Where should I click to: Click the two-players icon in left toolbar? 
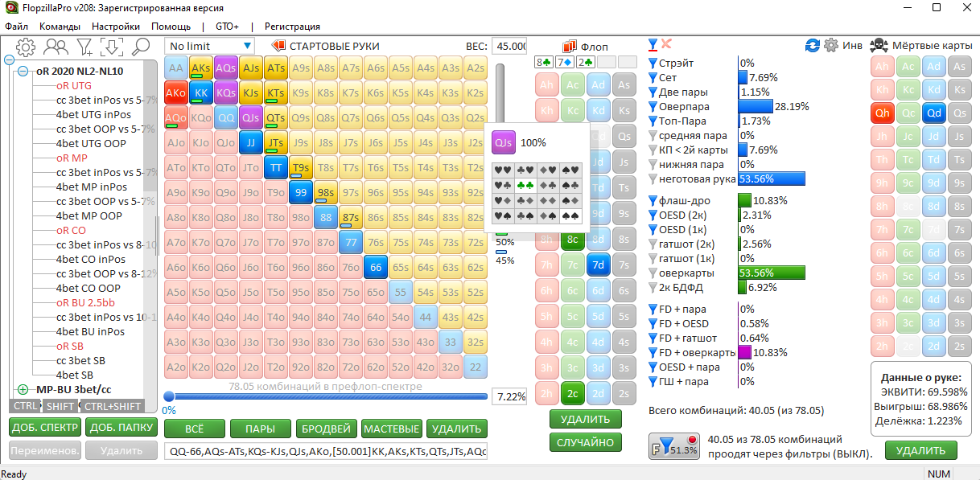click(x=55, y=47)
